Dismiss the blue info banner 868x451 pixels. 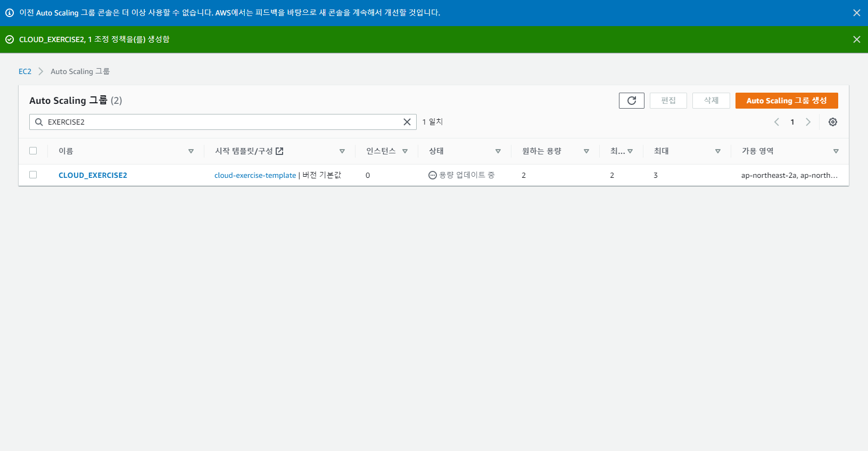856,13
